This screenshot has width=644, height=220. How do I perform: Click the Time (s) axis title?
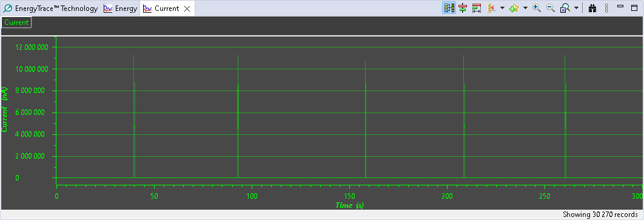click(349, 205)
